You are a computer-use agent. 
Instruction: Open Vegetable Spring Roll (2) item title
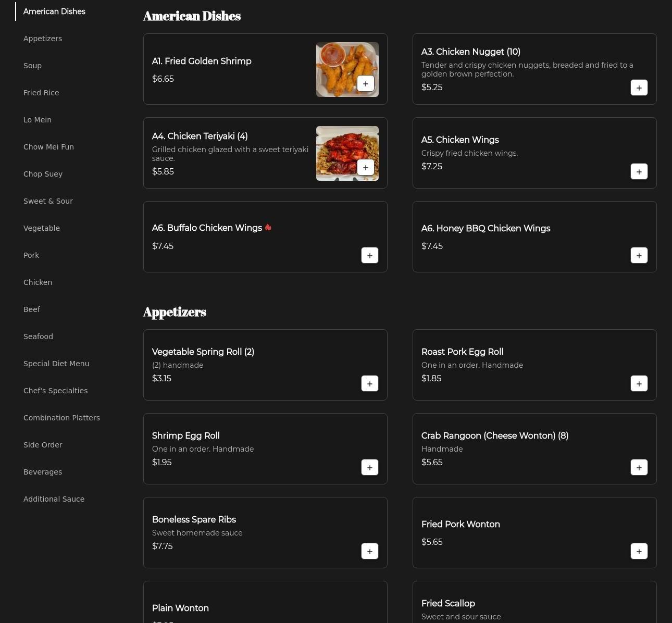click(203, 352)
